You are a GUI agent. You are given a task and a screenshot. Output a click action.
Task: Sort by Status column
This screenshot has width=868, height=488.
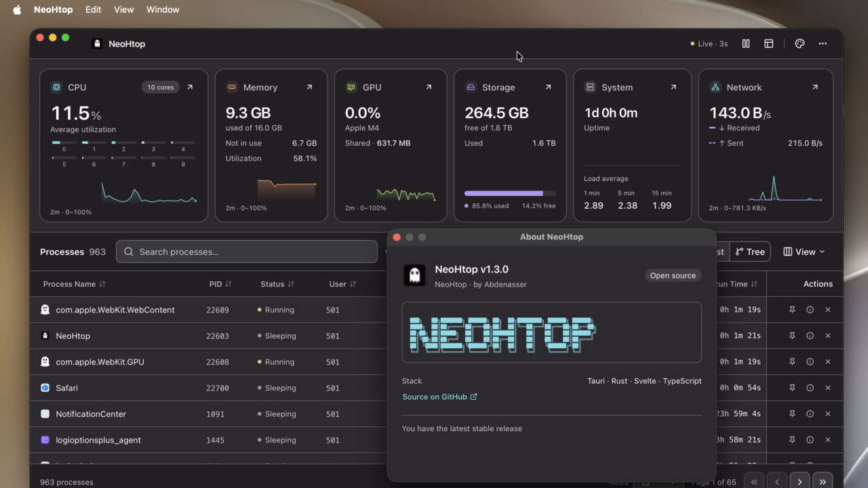click(x=277, y=284)
